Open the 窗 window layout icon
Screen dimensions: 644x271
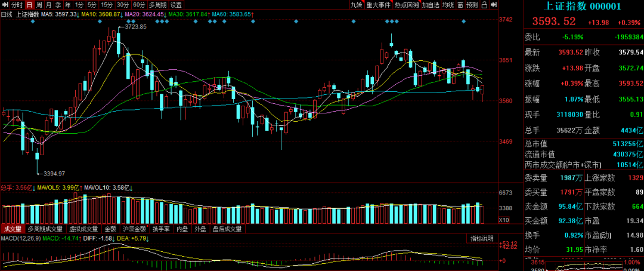[460, 5]
